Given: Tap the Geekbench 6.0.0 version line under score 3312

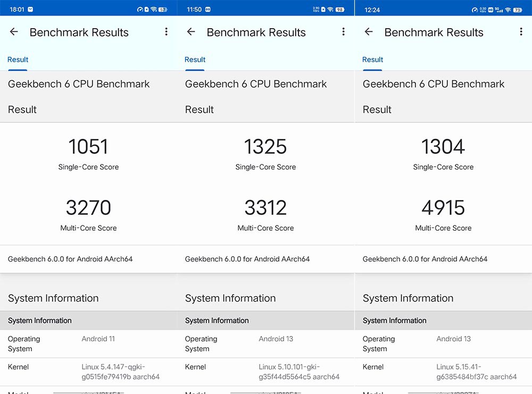Looking at the screenshot, I should 247,259.
